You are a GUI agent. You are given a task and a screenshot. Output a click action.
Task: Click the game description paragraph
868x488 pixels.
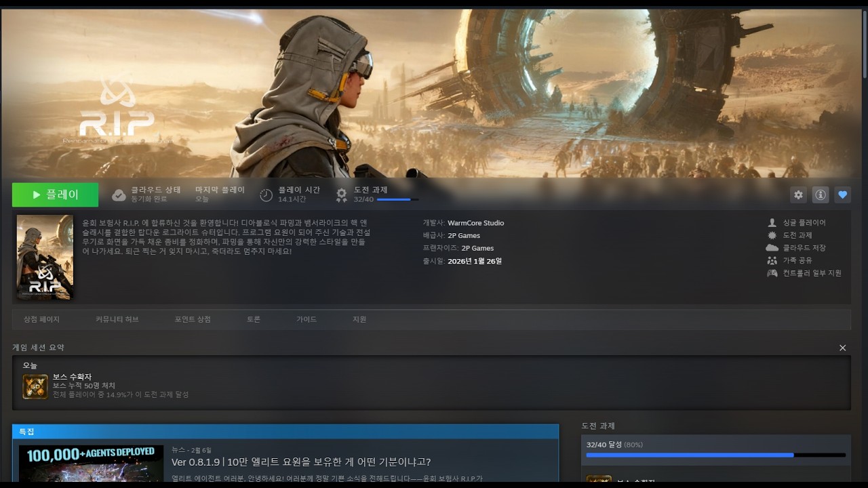[x=226, y=237]
